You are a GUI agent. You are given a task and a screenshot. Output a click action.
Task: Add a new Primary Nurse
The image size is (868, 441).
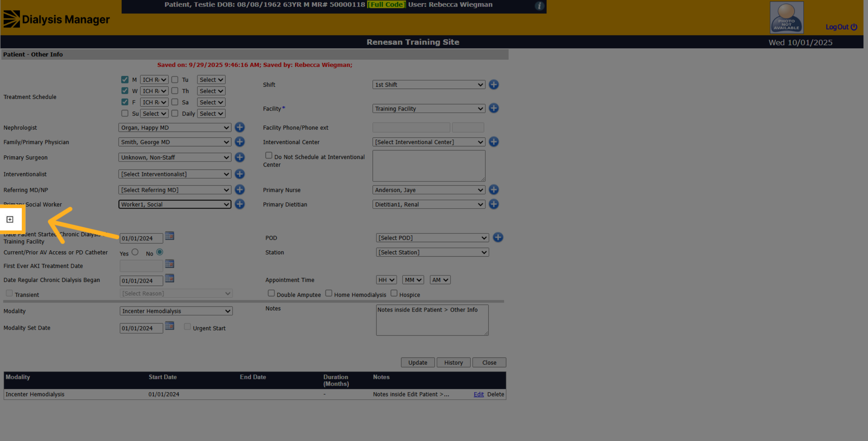click(494, 189)
